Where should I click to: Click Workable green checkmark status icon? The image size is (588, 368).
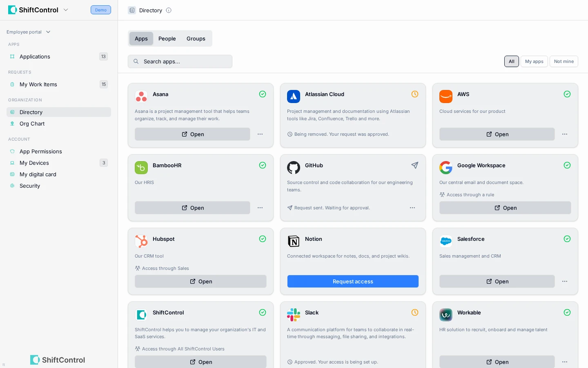point(567,312)
